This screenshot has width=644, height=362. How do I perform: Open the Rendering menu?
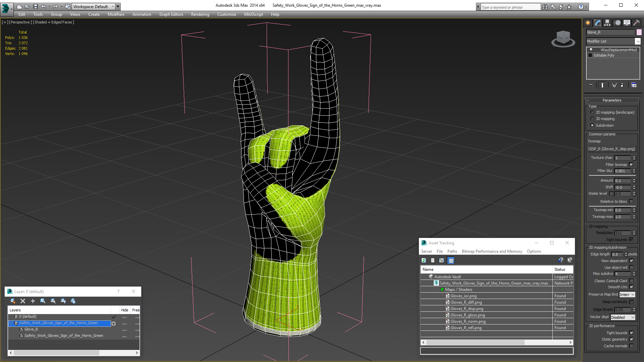(x=200, y=14)
